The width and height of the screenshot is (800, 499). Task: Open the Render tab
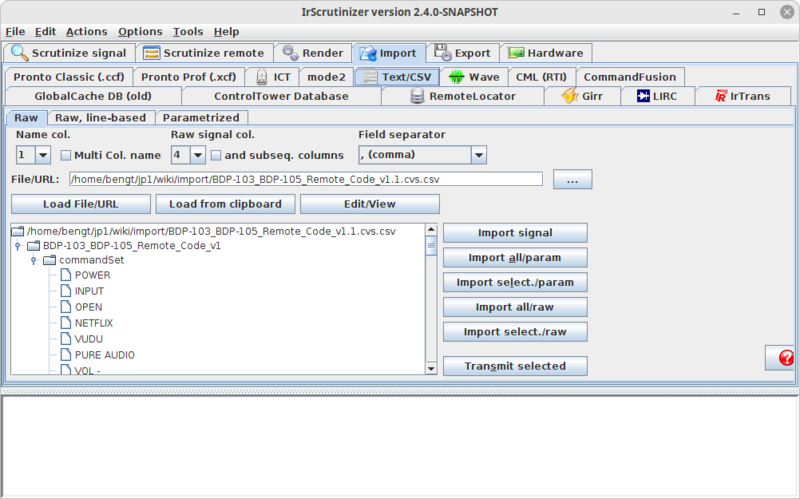(313, 53)
